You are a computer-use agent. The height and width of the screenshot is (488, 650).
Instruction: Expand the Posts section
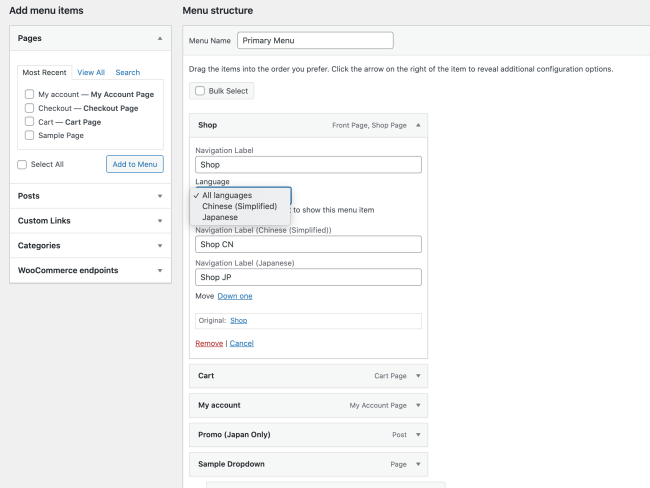pyautogui.click(x=160, y=196)
